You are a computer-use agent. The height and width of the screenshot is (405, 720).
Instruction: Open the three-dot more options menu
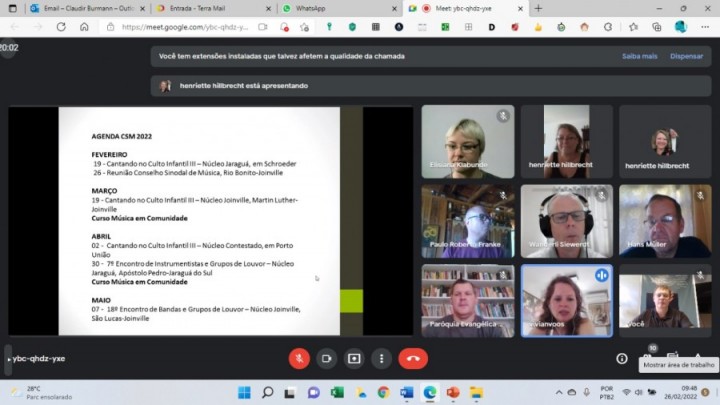(x=382, y=359)
